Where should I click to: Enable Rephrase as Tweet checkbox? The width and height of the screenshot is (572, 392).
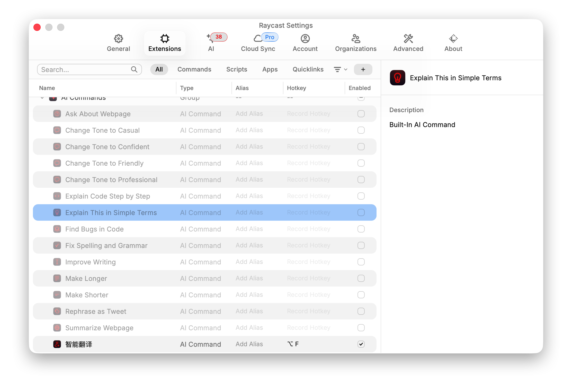coord(361,311)
